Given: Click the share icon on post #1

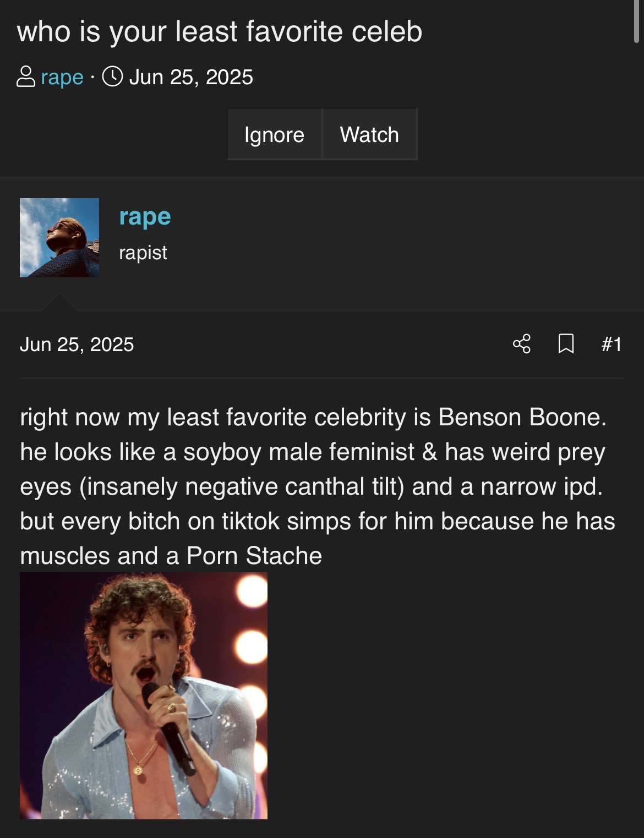Looking at the screenshot, I should coord(521,344).
